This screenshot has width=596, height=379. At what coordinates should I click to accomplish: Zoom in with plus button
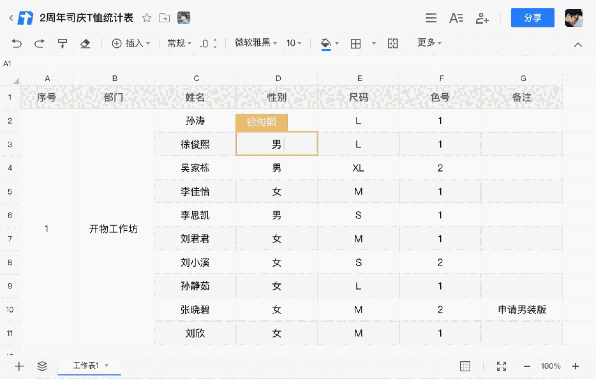click(575, 366)
